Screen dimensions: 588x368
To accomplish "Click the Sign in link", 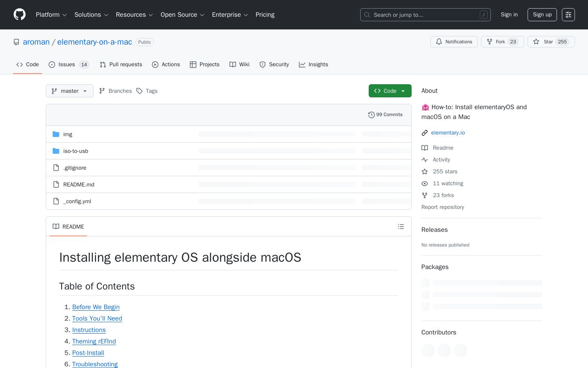I will pos(509,15).
